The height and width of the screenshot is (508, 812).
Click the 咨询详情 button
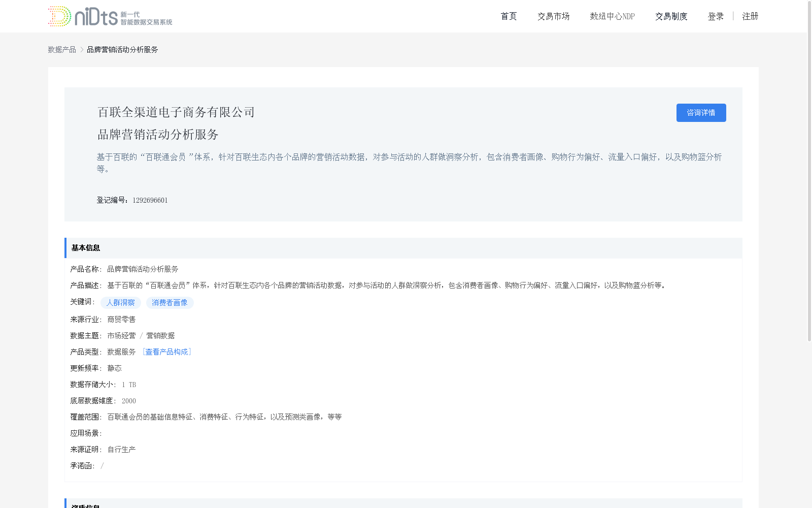pyautogui.click(x=701, y=113)
